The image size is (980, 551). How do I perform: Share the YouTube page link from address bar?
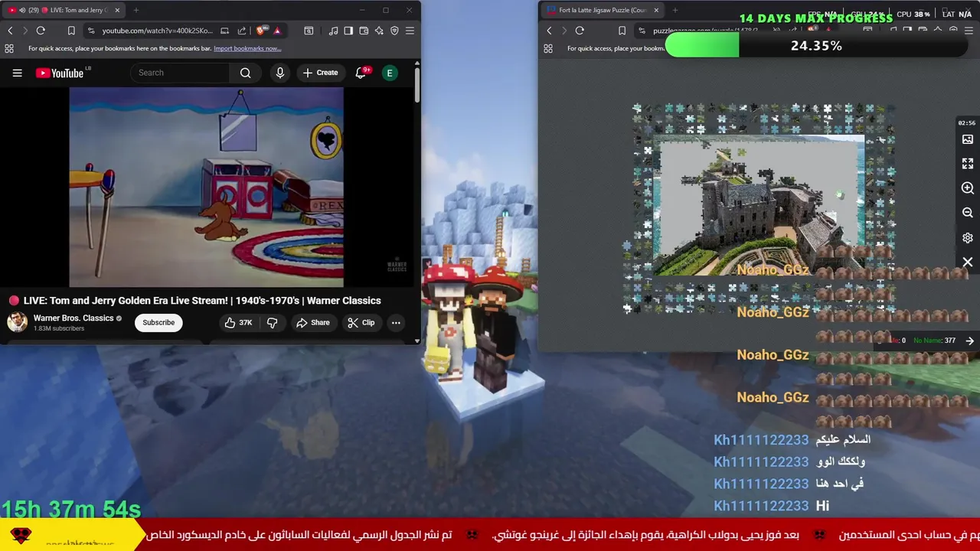pos(242,31)
